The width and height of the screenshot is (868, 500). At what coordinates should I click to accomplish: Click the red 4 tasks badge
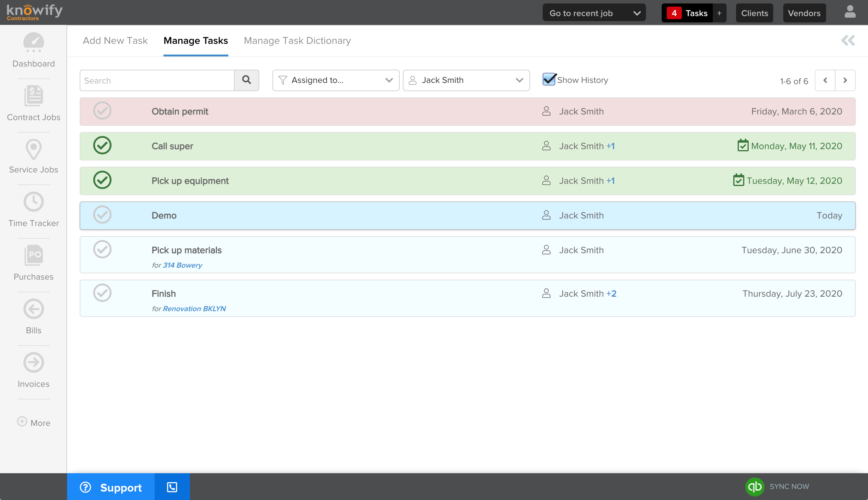coord(674,13)
